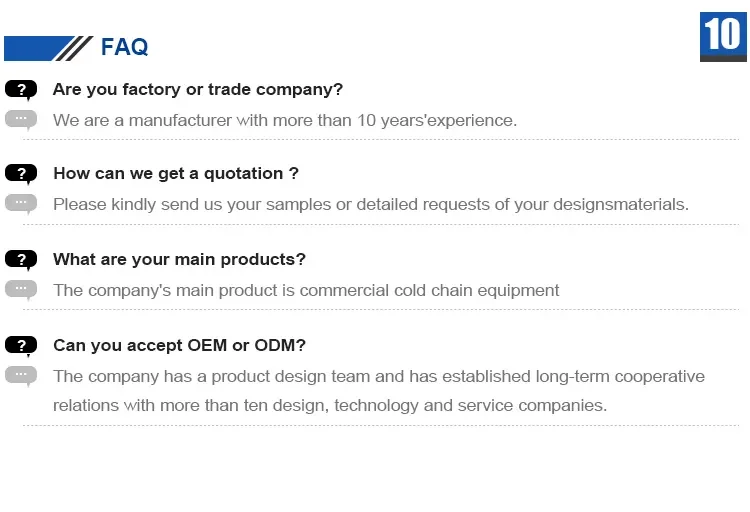The height and width of the screenshot is (512, 750).
Task: Select "How can we get a quotation ?" question
Action: click(x=176, y=174)
